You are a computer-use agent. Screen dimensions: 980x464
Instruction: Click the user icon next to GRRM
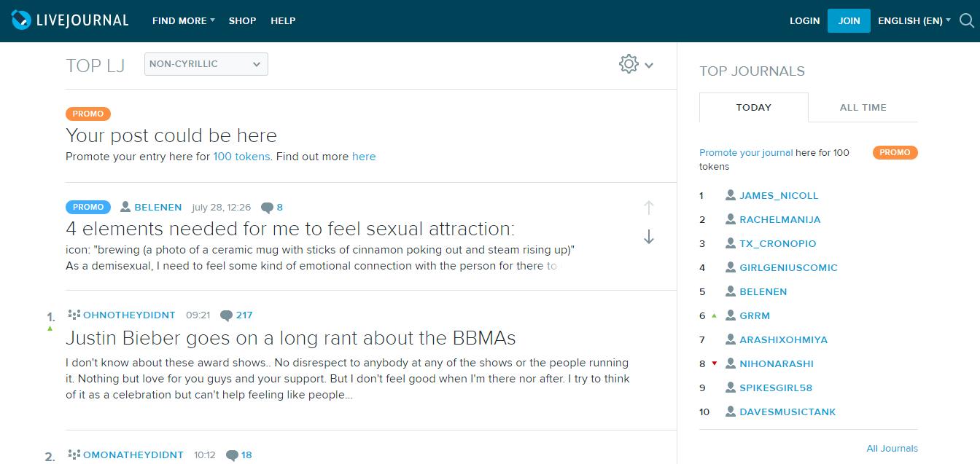tap(731, 315)
